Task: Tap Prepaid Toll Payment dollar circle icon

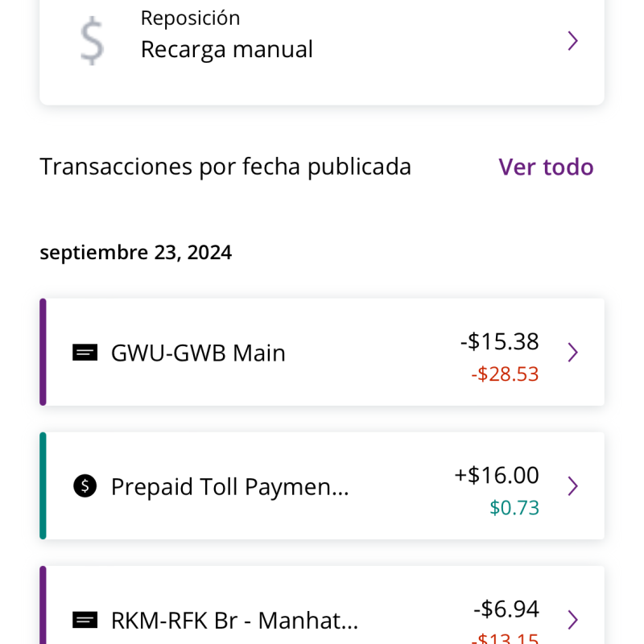Action: [x=85, y=486]
